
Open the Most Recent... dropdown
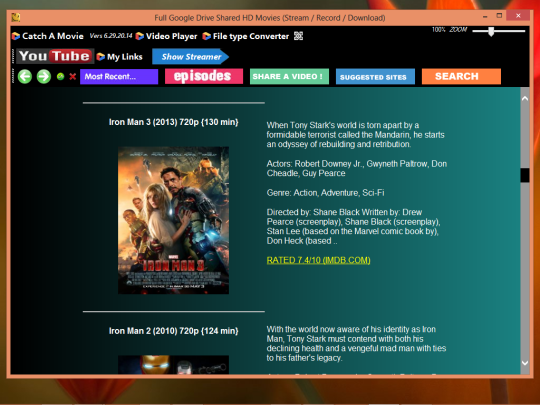(119, 76)
